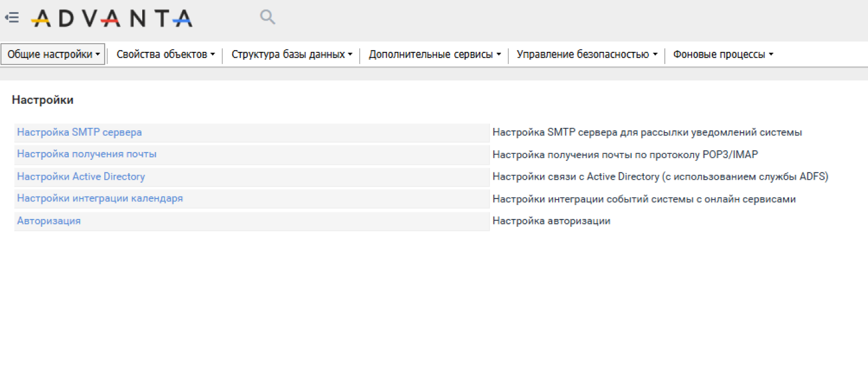Go to Настройка получения почты

pos(87,154)
